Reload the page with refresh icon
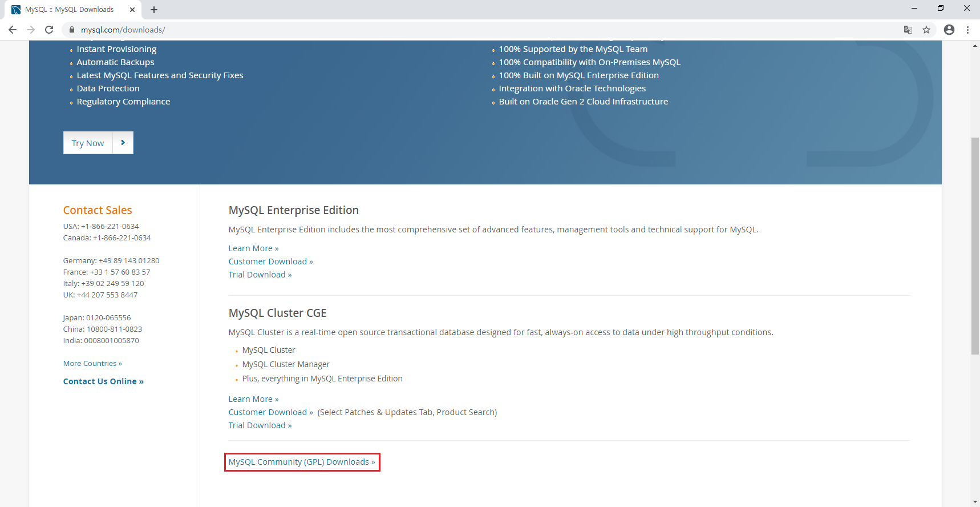Viewport: 980px width, 507px height. click(49, 30)
